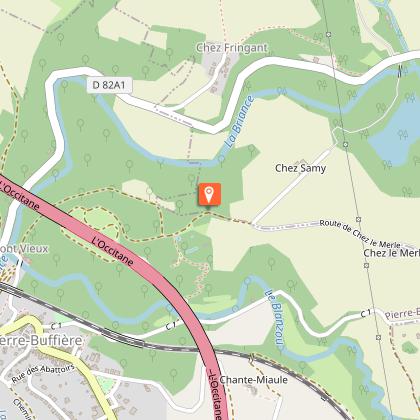Click the La Briance river label
The height and width of the screenshot is (420, 420).
coord(240,122)
